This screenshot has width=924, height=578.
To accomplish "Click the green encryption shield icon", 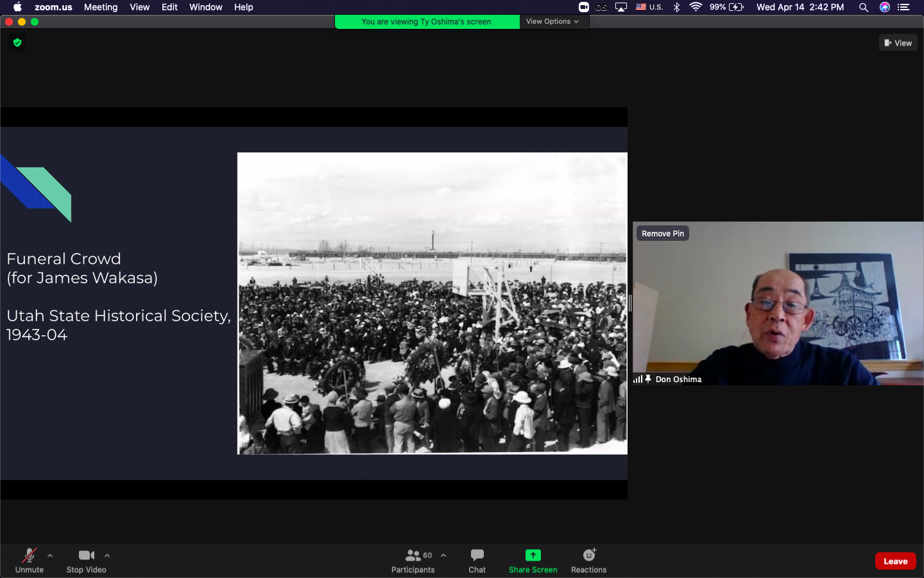I will point(17,42).
